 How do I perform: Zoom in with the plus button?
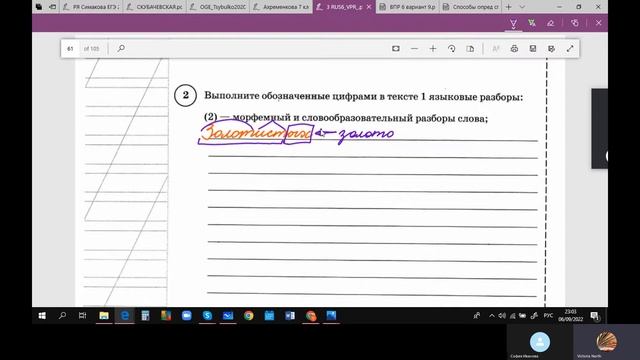433,49
